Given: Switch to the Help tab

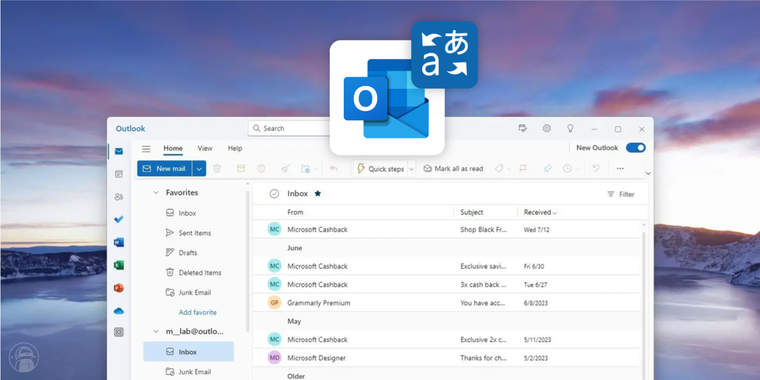Looking at the screenshot, I should [x=235, y=148].
